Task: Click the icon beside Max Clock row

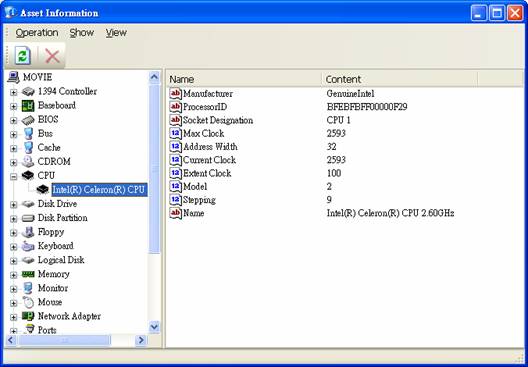Action: tap(175, 133)
